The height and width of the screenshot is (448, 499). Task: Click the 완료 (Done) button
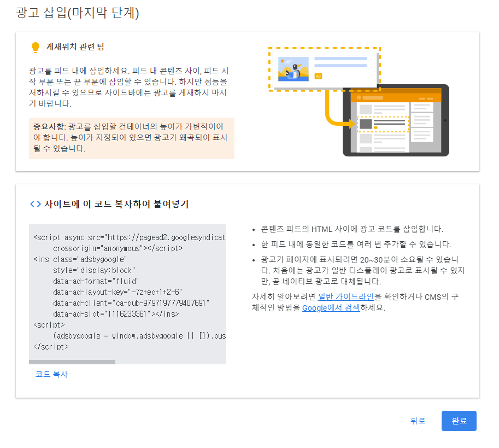(x=459, y=421)
